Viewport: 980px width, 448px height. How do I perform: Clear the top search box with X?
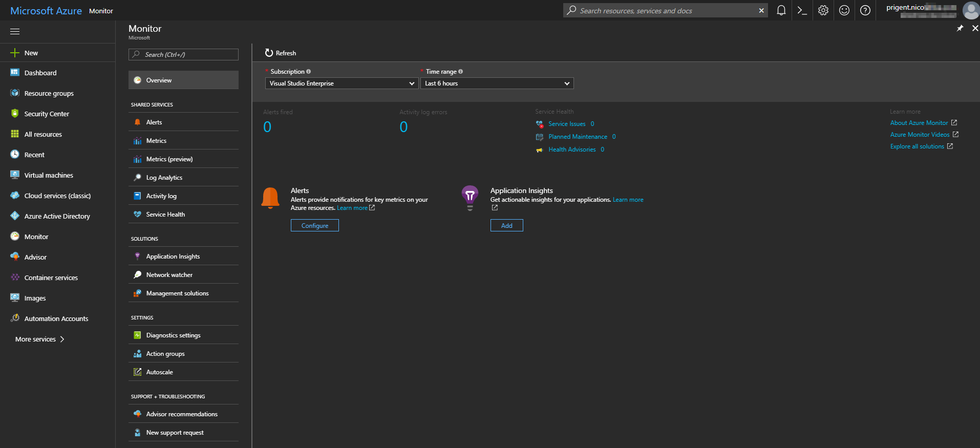coord(761,10)
